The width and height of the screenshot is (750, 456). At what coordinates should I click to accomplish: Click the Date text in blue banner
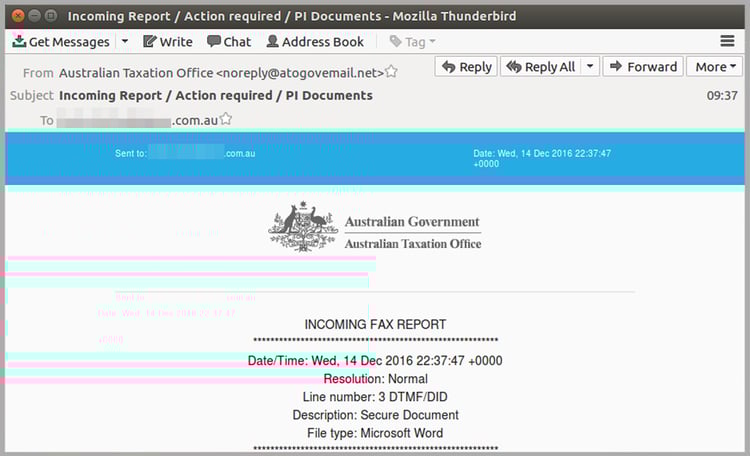click(542, 158)
